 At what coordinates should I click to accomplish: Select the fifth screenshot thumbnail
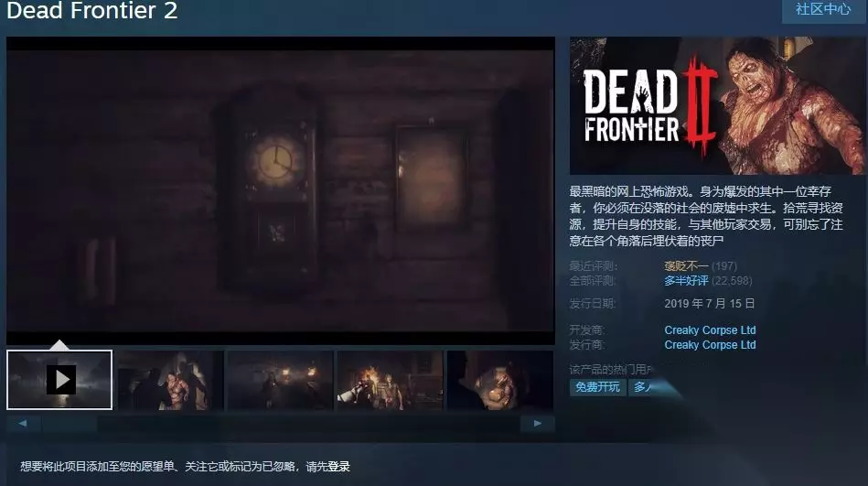(500, 380)
